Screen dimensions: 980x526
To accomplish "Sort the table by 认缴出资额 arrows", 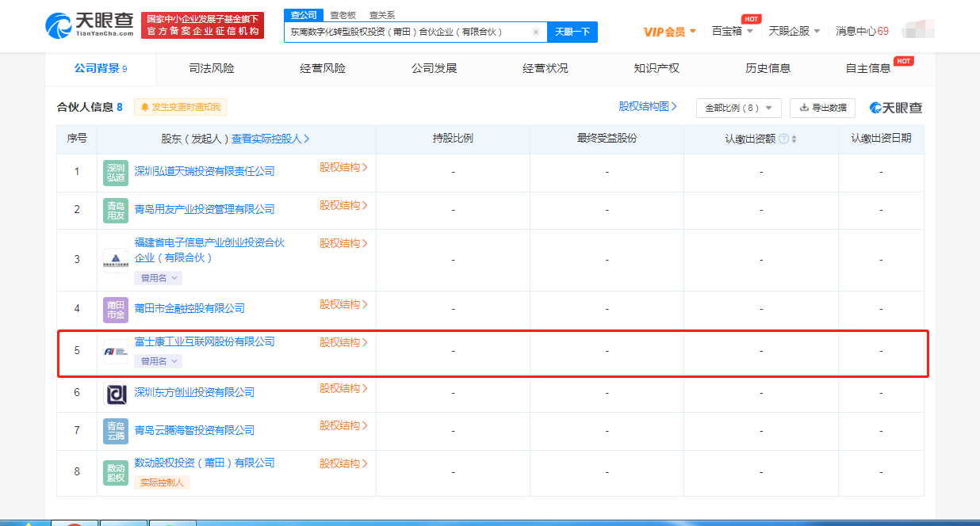I will [794, 139].
